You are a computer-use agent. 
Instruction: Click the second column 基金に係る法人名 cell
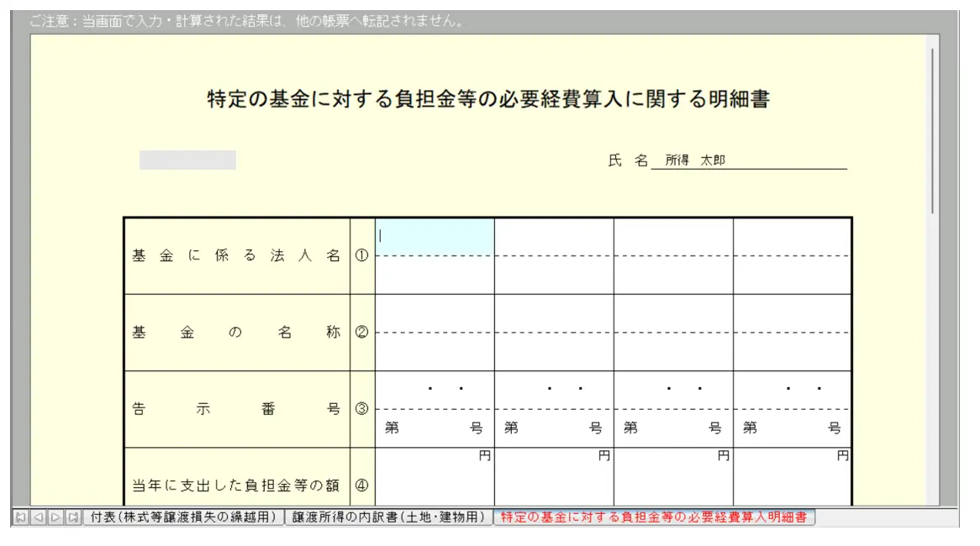[x=554, y=238]
